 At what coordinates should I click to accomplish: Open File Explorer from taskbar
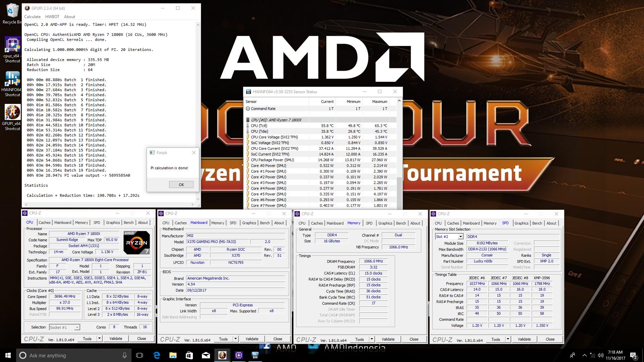click(173, 355)
